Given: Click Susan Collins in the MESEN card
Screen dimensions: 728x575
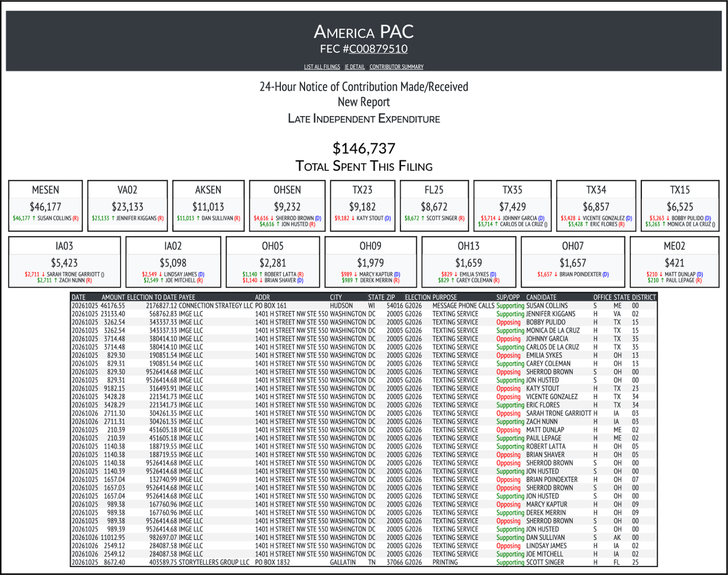Looking at the screenshot, I should [x=54, y=218].
